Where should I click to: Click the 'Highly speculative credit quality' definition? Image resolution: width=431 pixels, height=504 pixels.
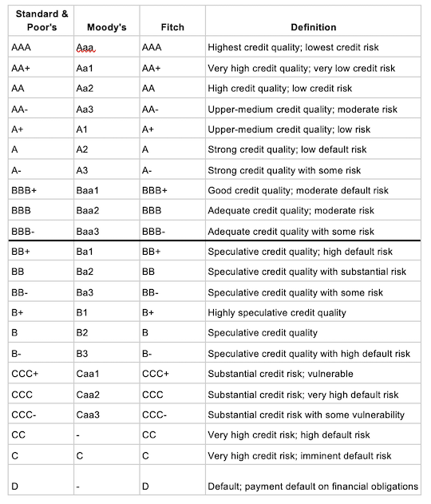313,312
